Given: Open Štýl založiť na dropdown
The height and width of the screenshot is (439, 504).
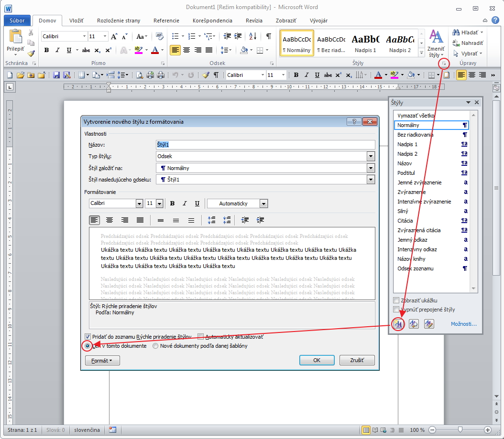Looking at the screenshot, I should [x=371, y=168].
